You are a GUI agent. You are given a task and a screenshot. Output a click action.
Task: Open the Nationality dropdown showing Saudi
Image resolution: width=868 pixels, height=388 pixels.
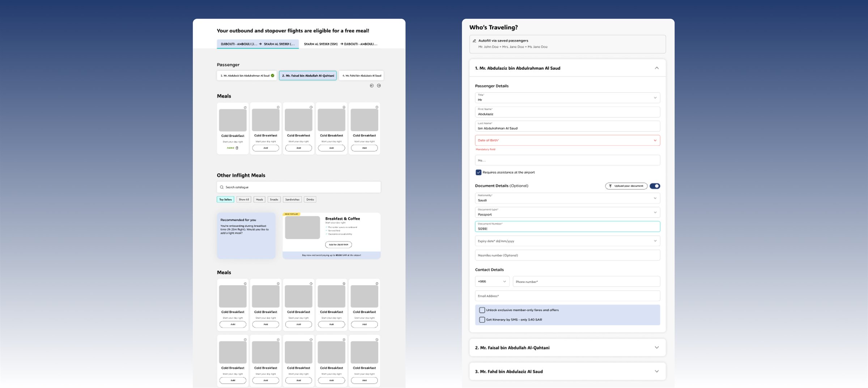567,198
